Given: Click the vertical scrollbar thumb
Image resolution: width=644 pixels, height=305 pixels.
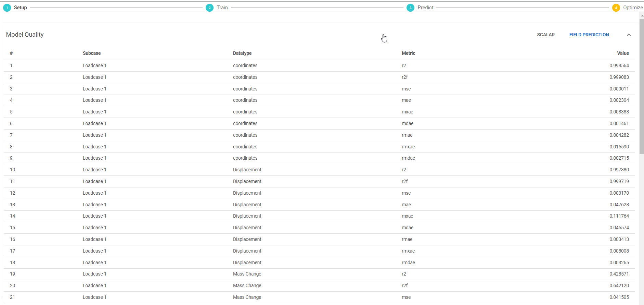Looking at the screenshot, I should tap(641, 86).
